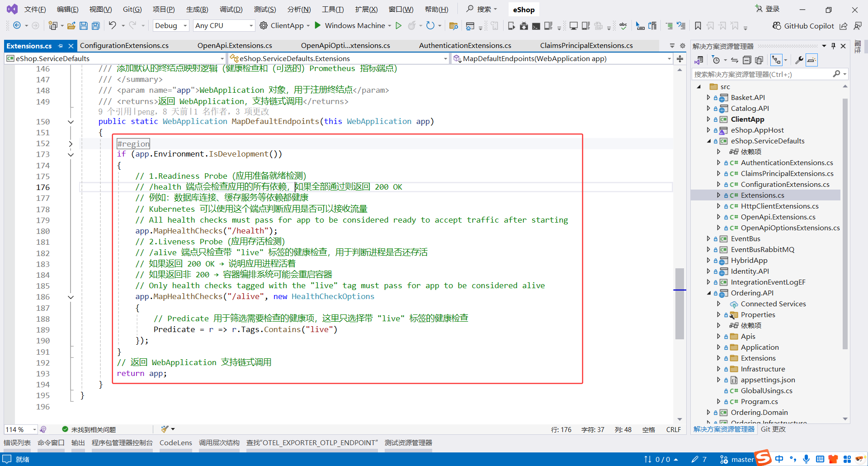This screenshot has width=868, height=466.
Task: Click the master branch in the status bar
Action: pyautogui.click(x=737, y=459)
